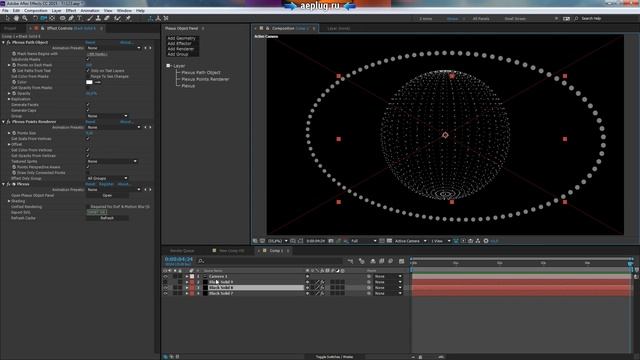
Task: Select the Type text tool
Action: 80,18
